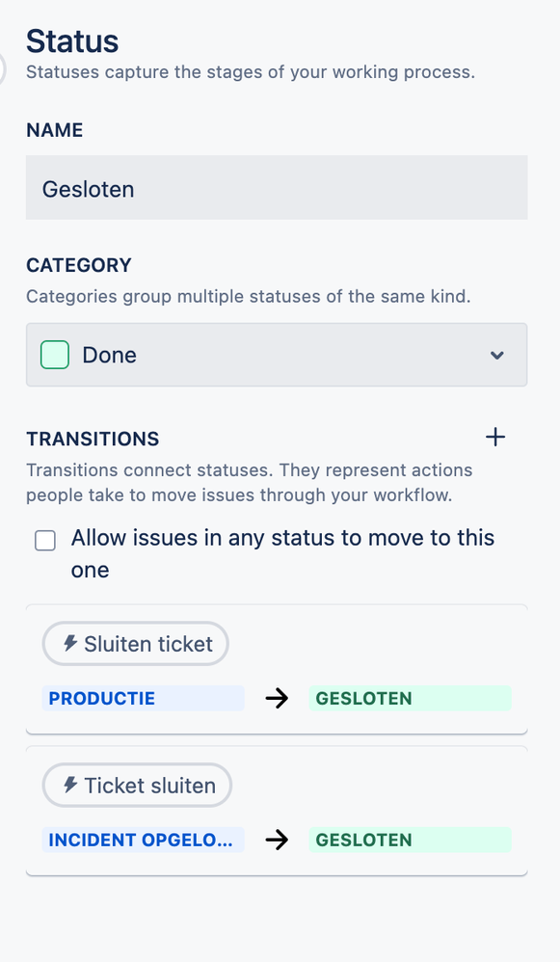Click GESLOTEN lozenge in Ticket sluiten transition
This screenshot has height=962, width=560.
coord(410,840)
